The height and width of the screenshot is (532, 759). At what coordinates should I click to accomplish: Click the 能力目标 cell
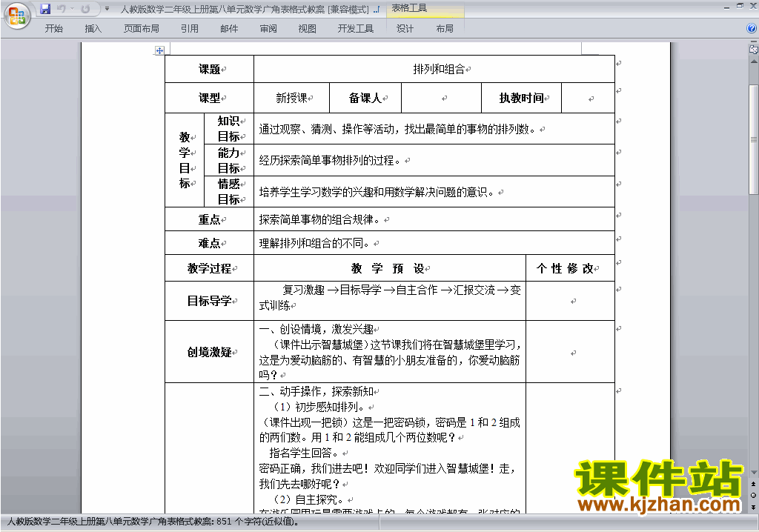click(229, 160)
